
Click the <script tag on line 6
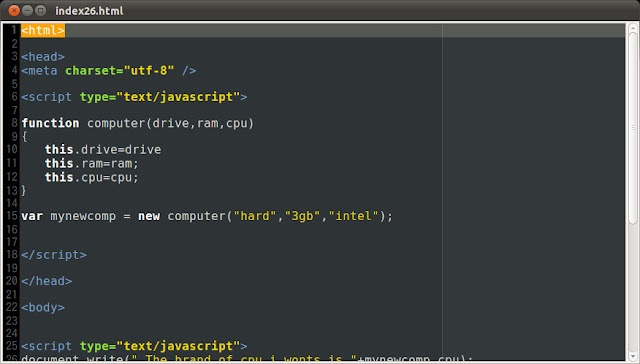pos(47,97)
